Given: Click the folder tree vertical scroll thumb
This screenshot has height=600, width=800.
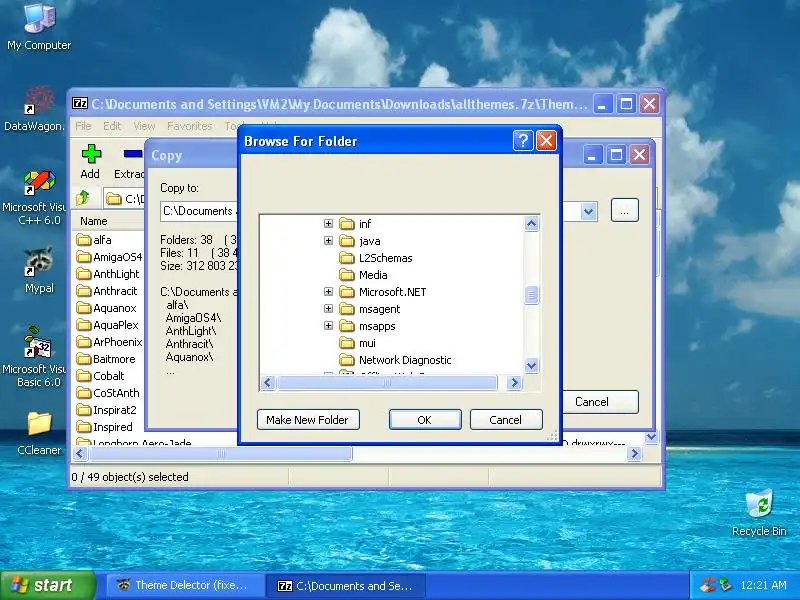Looking at the screenshot, I should point(531,295).
